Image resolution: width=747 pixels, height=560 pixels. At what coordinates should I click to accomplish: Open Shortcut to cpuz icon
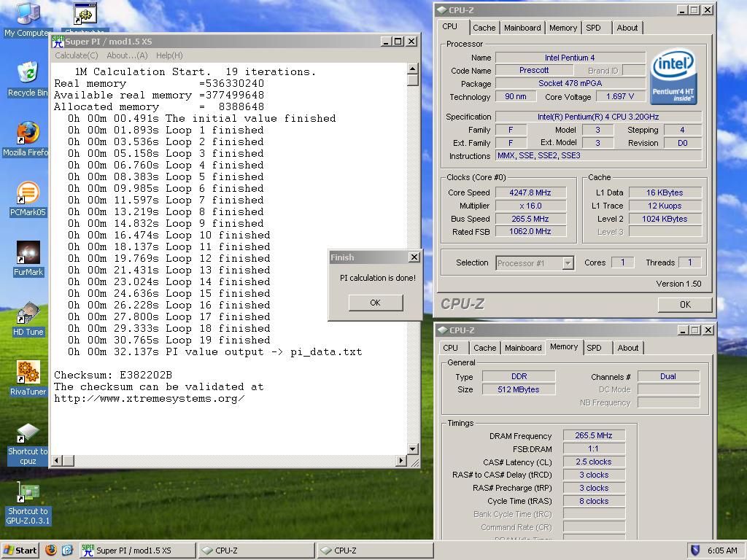28,444
